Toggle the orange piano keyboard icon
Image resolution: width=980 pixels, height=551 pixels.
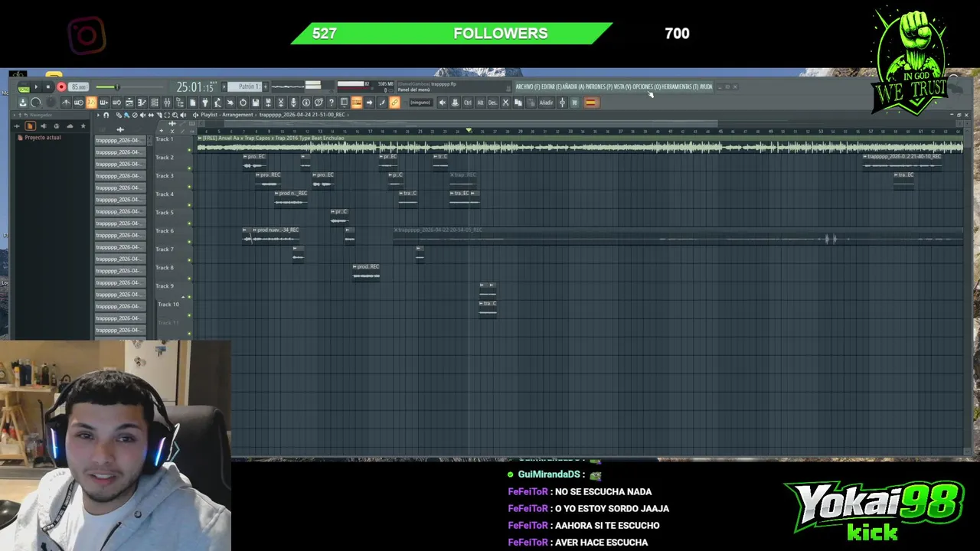357,103
